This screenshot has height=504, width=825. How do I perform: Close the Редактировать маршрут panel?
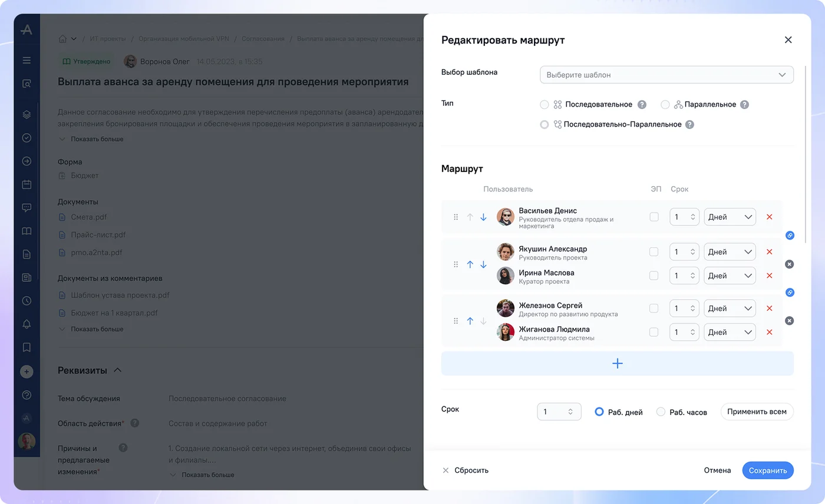pos(788,40)
